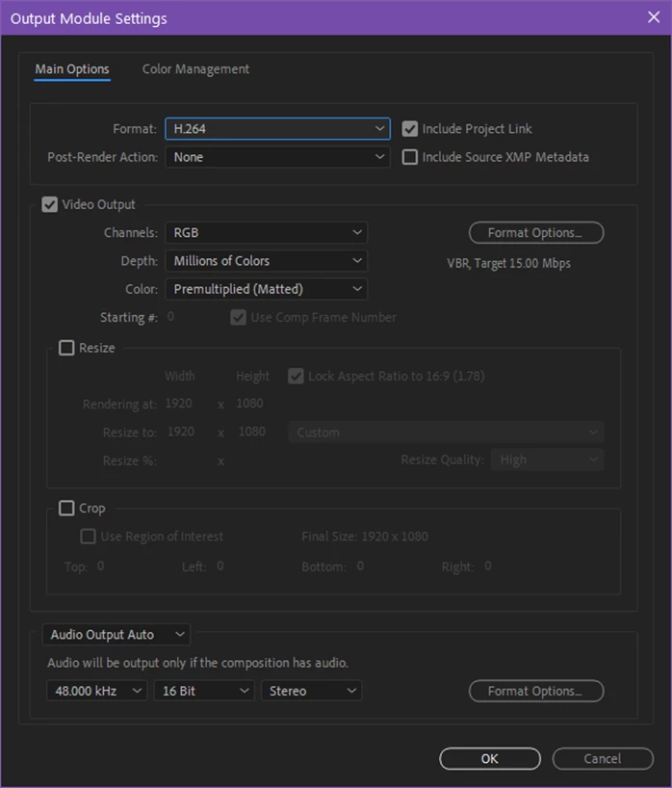Expand the Post-Render Action dropdown
This screenshot has width=672, height=788.
click(277, 157)
